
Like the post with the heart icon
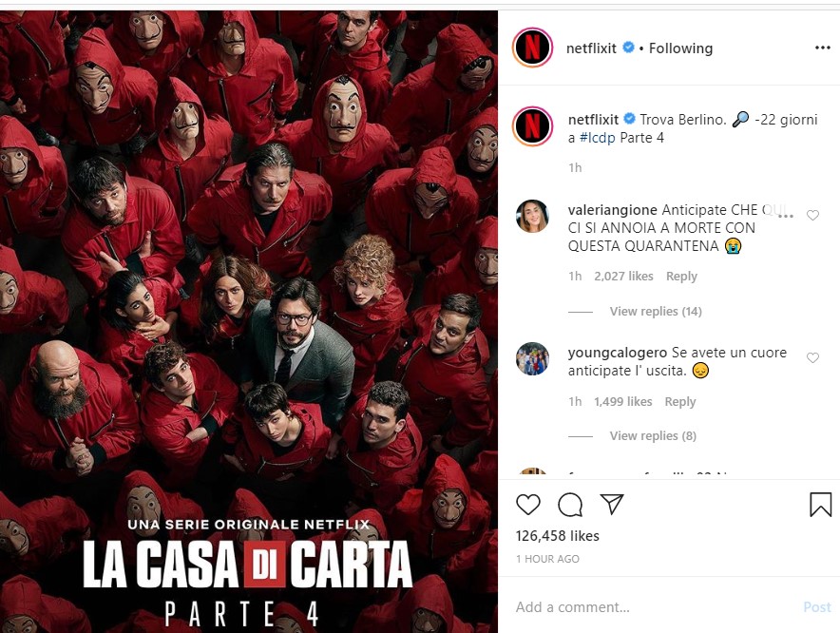pyautogui.click(x=528, y=505)
